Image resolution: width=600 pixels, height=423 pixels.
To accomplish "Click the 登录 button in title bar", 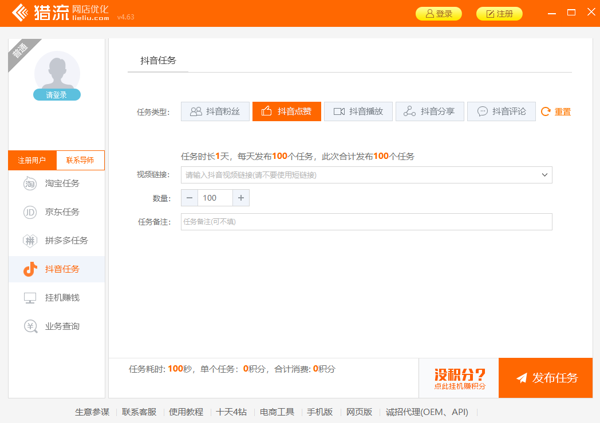I will click(439, 14).
